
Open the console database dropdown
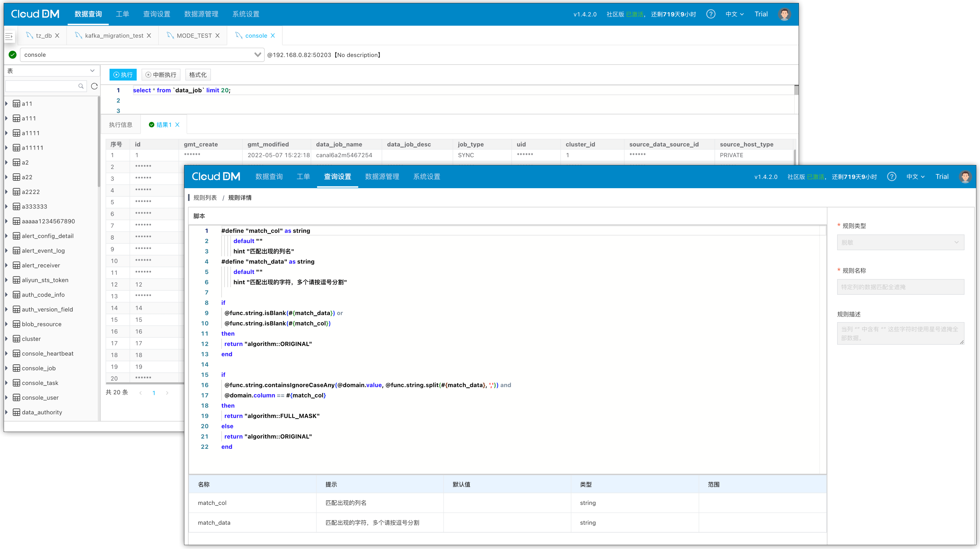pos(258,54)
